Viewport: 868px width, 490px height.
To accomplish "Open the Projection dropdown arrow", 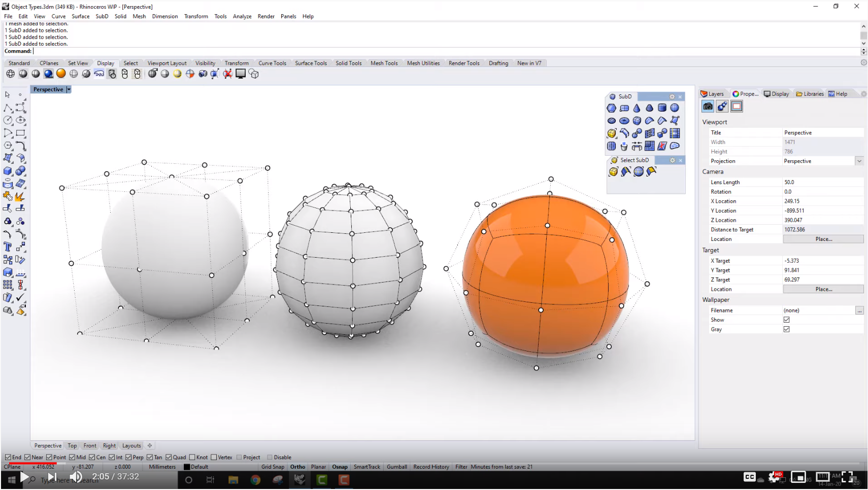I will click(x=859, y=161).
